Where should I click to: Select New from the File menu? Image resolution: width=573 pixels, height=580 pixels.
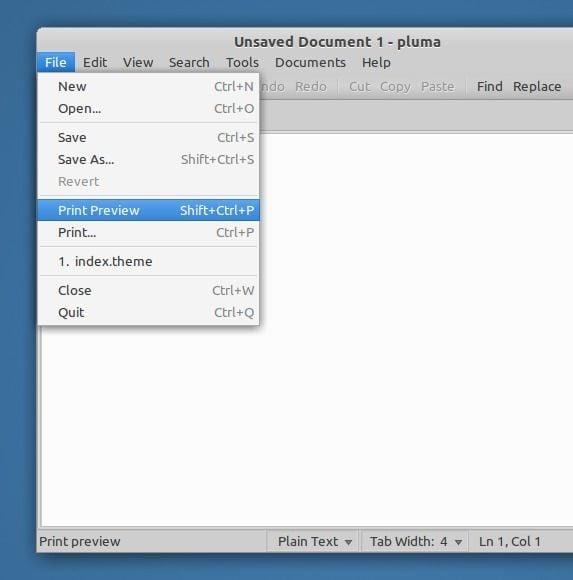[x=148, y=87]
